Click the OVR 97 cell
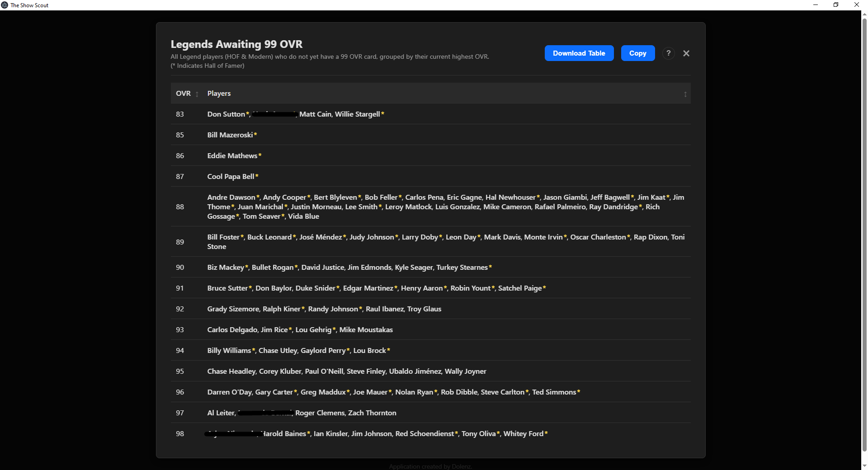Screen dimensions: 868x470 click(180, 413)
